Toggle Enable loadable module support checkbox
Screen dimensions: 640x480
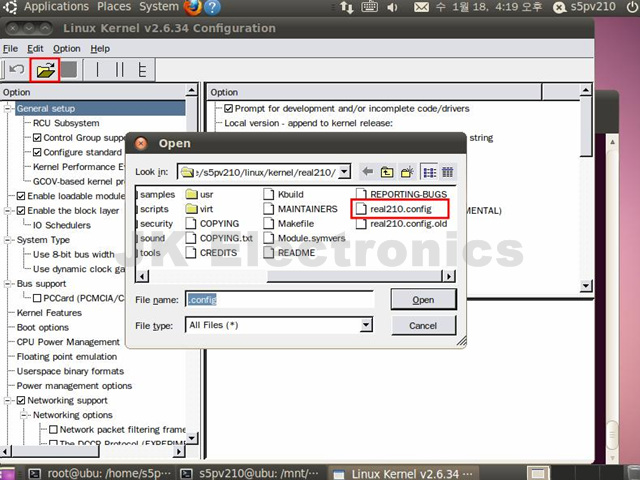[21, 196]
